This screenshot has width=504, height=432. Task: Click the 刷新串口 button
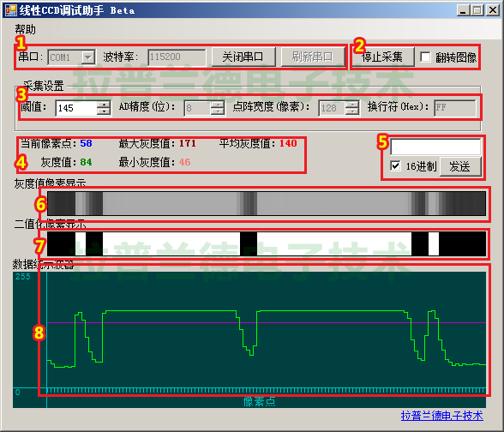point(312,57)
